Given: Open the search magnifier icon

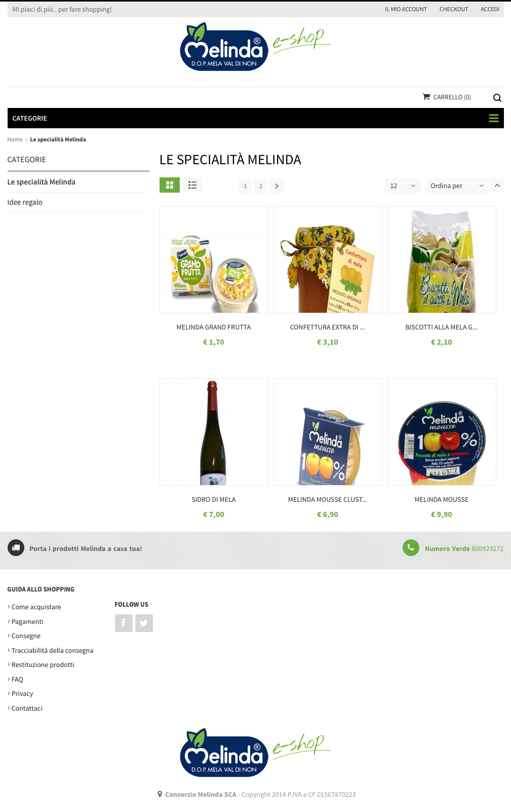Looking at the screenshot, I should coord(497,98).
